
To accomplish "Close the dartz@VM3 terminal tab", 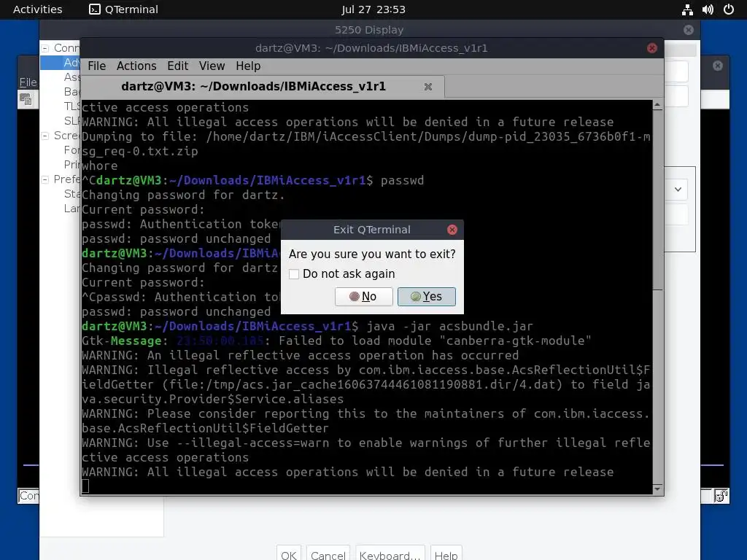I will (427, 87).
